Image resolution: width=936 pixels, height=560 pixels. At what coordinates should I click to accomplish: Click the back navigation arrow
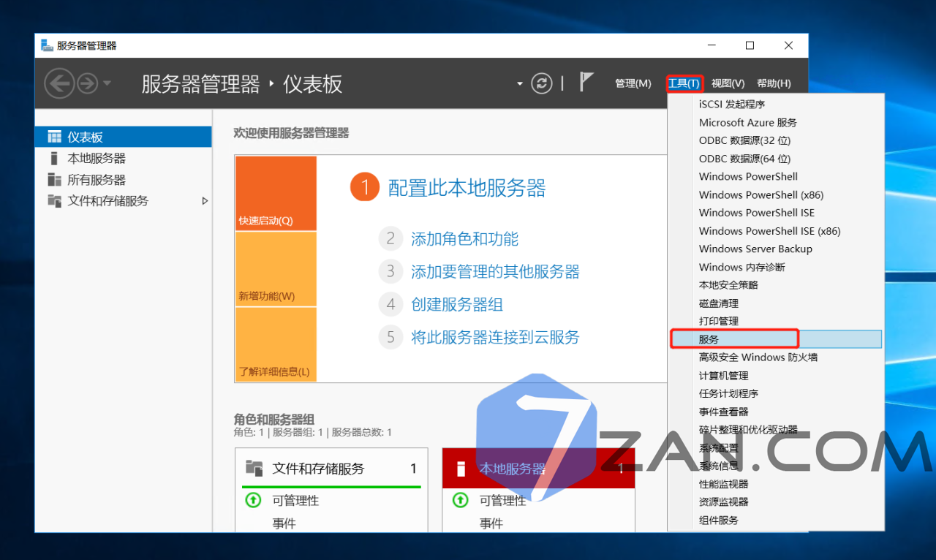59,83
